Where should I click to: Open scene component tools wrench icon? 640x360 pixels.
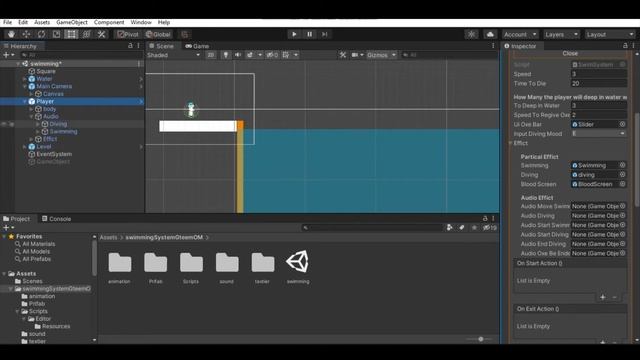click(342, 55)
